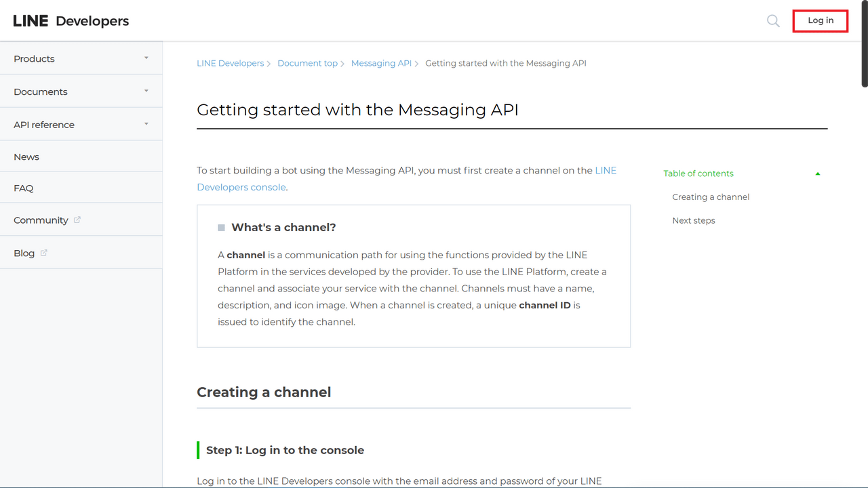Open Community in the sidebar
This screenshot has width=868, height=488.
coord(41,220)
